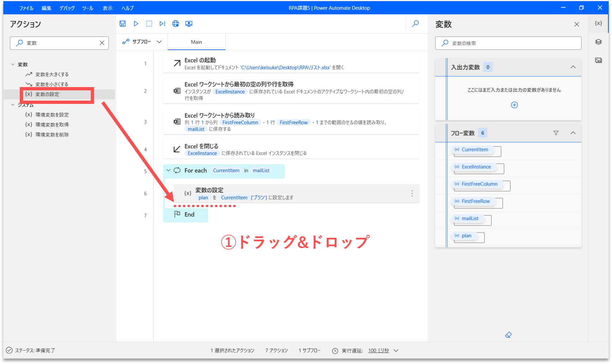Open the flow variables filter icon

click(x=556, y=133)
